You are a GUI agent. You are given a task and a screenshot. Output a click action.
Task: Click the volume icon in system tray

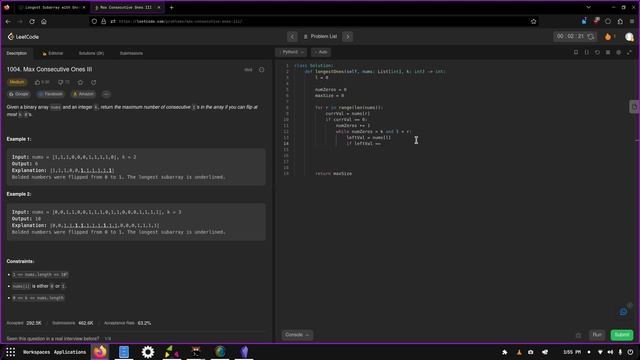click(x=610, y=352)
